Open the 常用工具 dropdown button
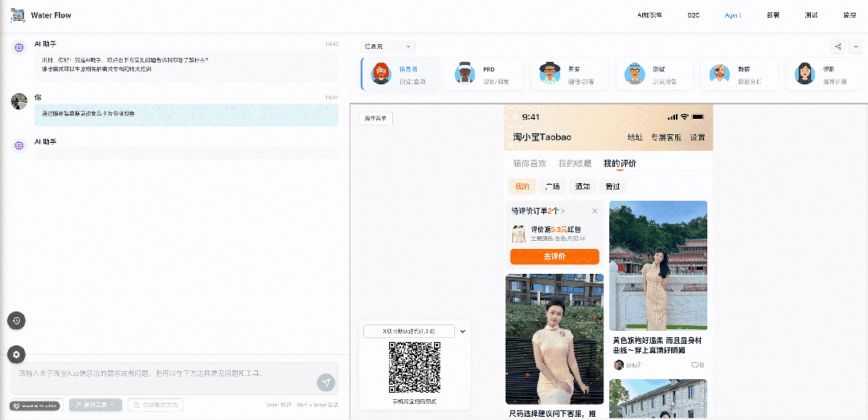 (95, 405)
